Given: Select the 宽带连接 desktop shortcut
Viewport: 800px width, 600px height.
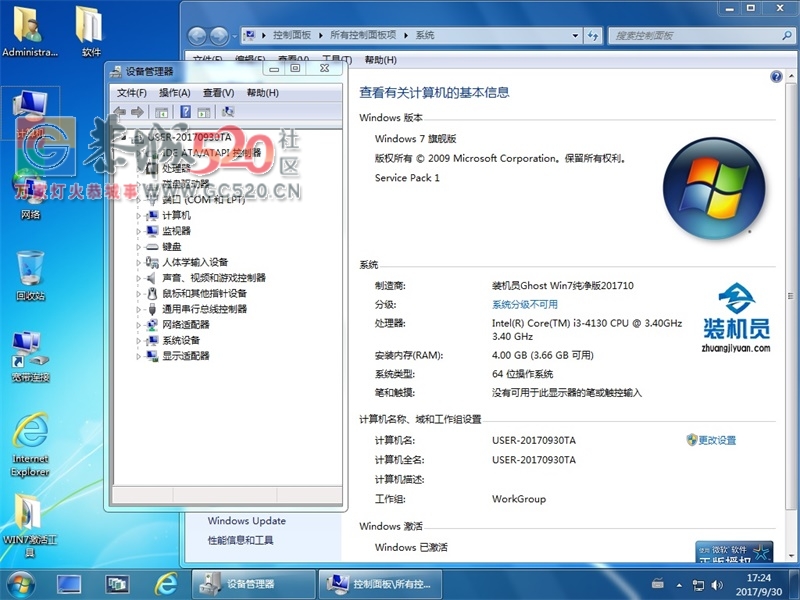Looking at the screenshot, I should 31,356.
